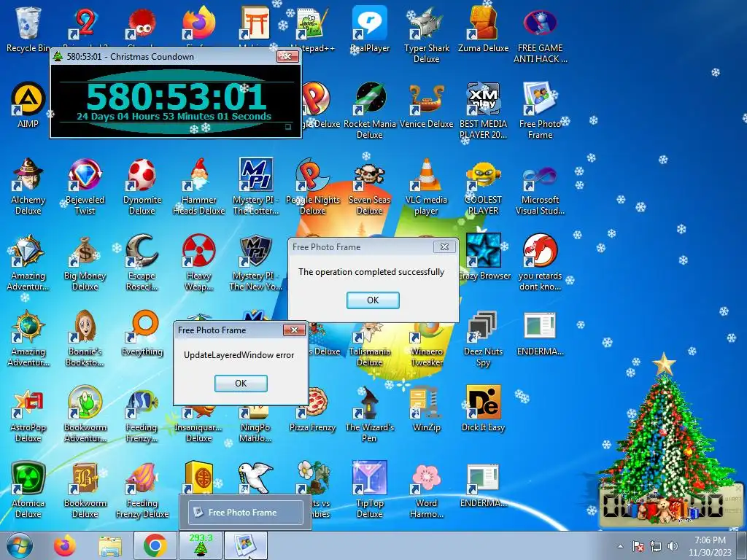Open Typer Shark Deluxe shortcut
747x560 pixels.
(x=426, y=34)
